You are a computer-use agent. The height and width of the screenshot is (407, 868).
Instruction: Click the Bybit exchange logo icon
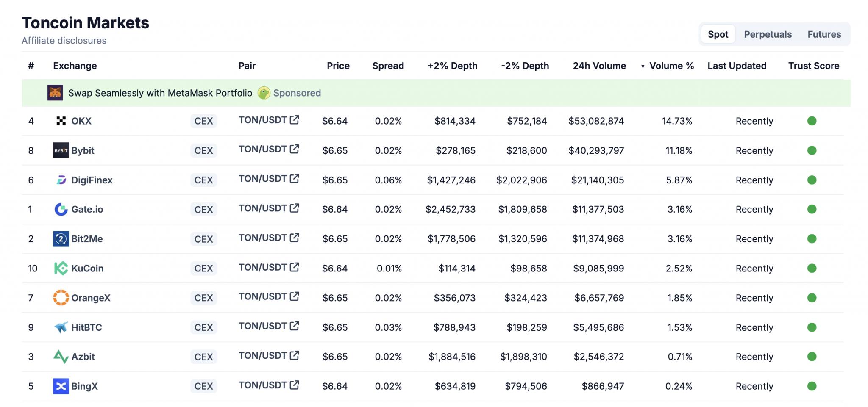[x=61, y=150]
